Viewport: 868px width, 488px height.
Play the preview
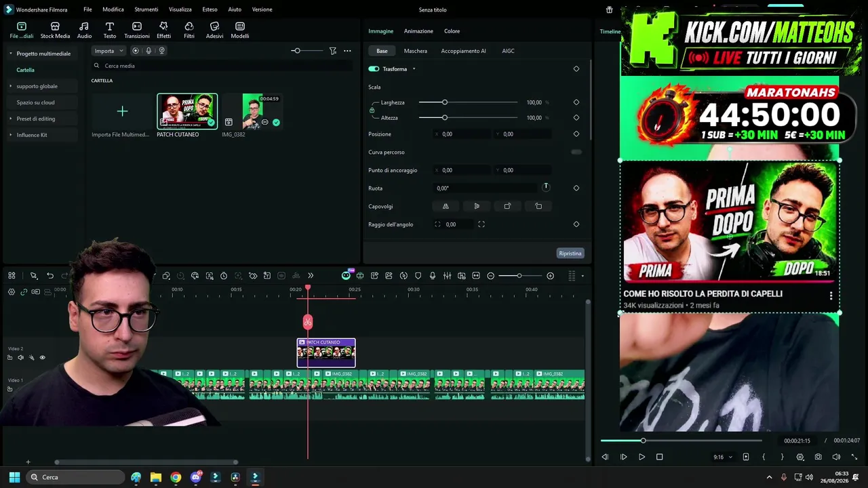(x=642, y=457)
